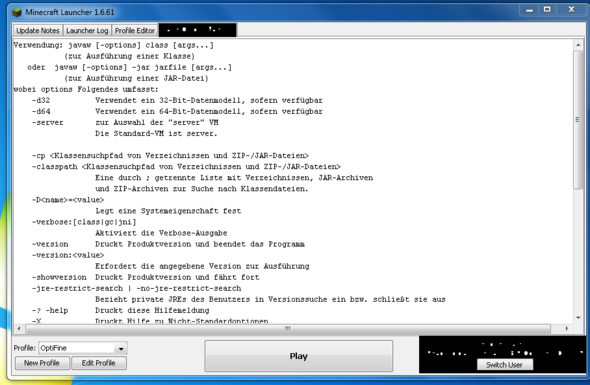The image size is (590, 385).
Task: Click 'Legt eine Systemeigenschaft fest' text
Action: tap(168, 211)
